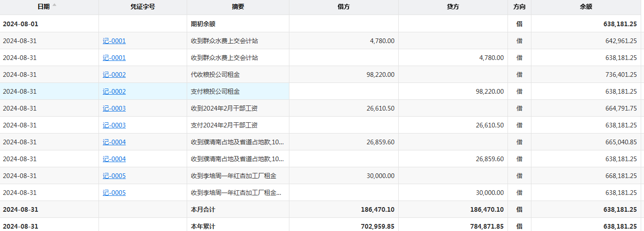Click the sort arrow beside 日期 header

[x=54, y=5]
